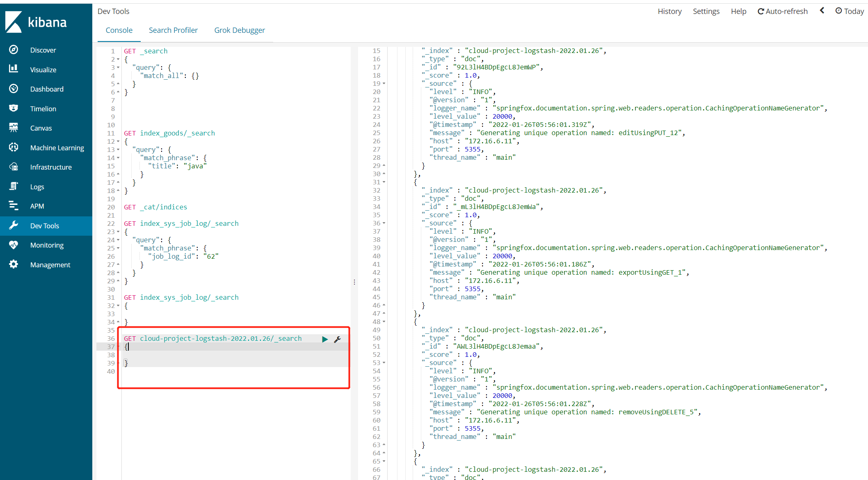Collapse fold arrow at output line 31

tap(384, 182)
